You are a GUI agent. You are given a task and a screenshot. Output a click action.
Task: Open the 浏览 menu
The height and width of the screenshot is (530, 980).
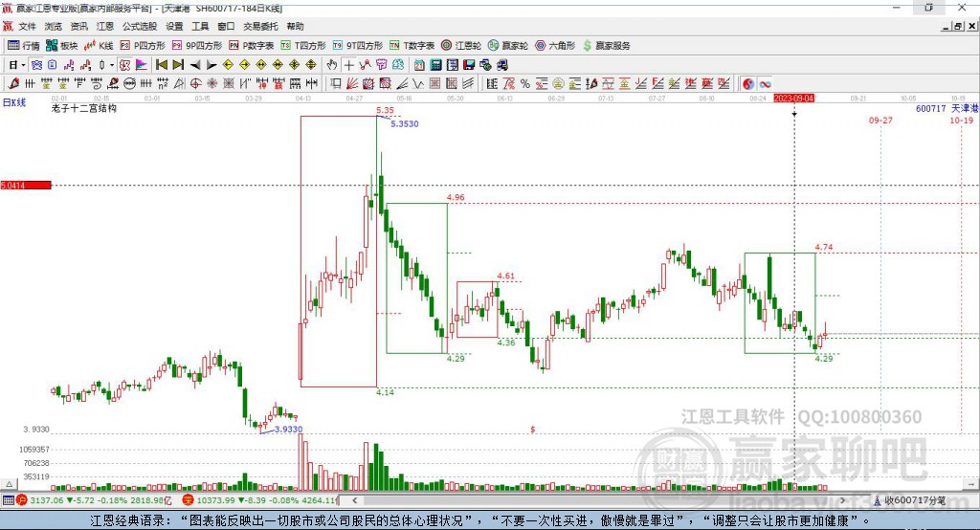54,26
